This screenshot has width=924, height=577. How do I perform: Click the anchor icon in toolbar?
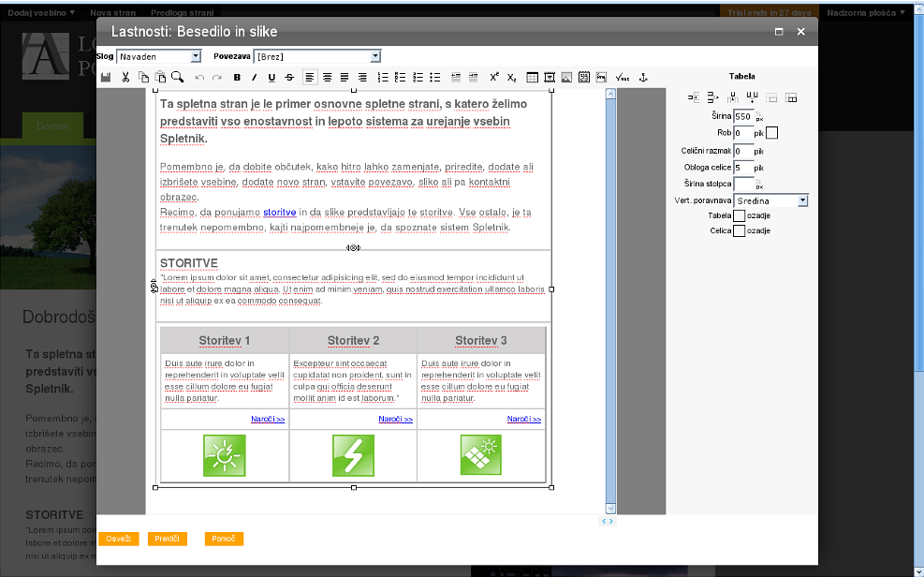pyautogui.click(x=643, y=77)
